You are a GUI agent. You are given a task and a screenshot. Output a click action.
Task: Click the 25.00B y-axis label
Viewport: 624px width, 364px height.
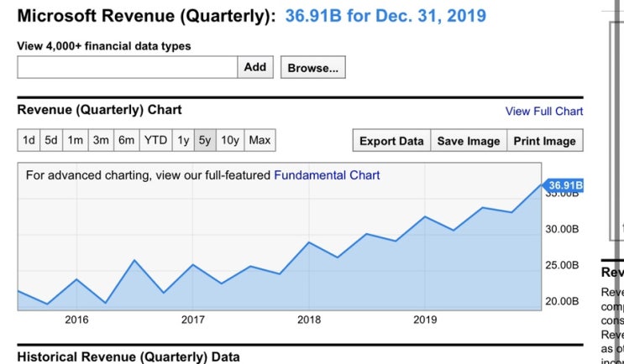click(x=562, y=265)
